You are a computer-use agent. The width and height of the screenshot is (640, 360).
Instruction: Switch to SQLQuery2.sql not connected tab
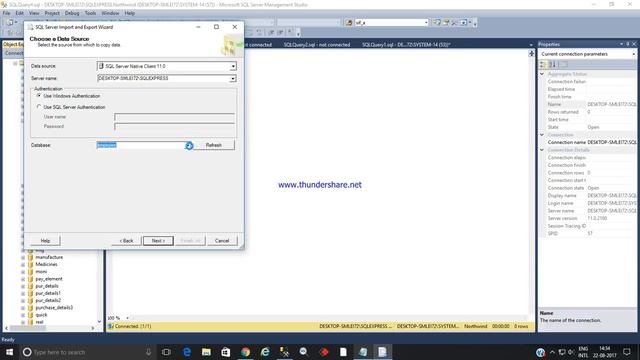(317, 44)
